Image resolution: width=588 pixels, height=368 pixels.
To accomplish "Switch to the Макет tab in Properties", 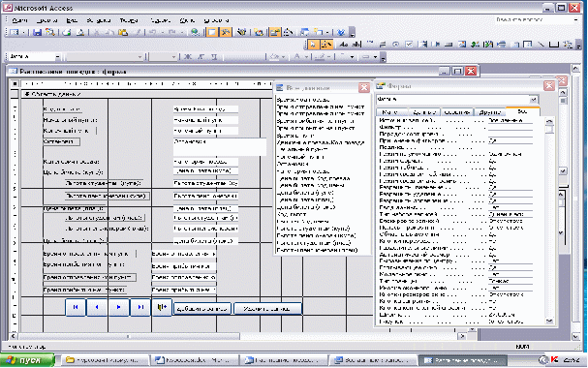I will 390,112.
